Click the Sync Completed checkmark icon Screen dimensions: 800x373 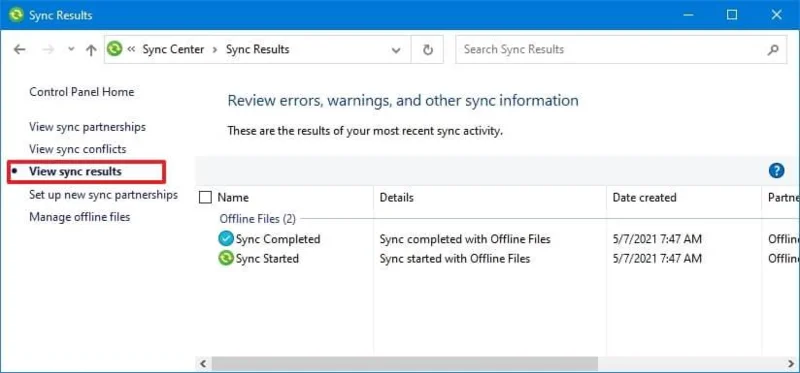225,238
